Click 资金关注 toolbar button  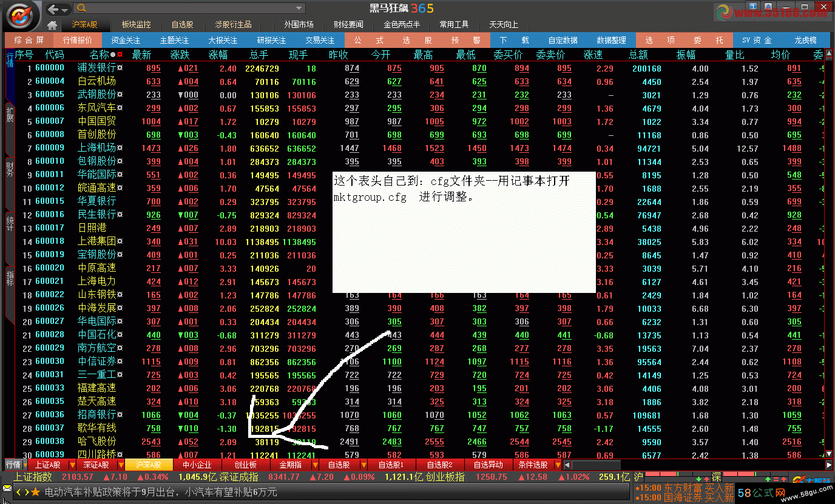[x=126, y=40]
